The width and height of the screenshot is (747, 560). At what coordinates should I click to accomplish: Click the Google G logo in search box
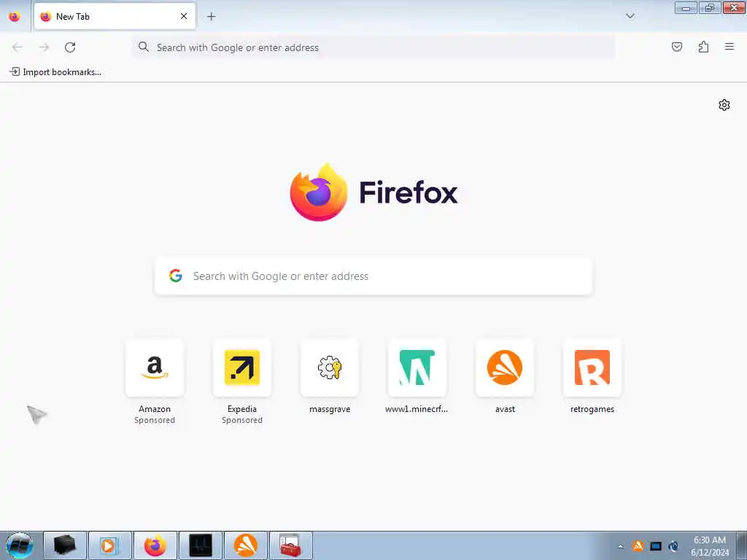176,276
